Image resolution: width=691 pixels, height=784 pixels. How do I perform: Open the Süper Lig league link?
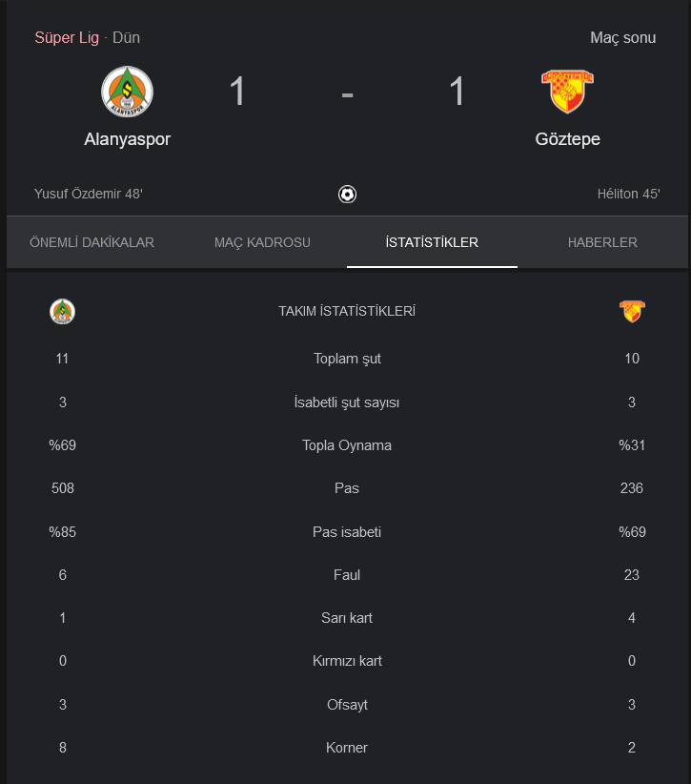click(67, 38)
